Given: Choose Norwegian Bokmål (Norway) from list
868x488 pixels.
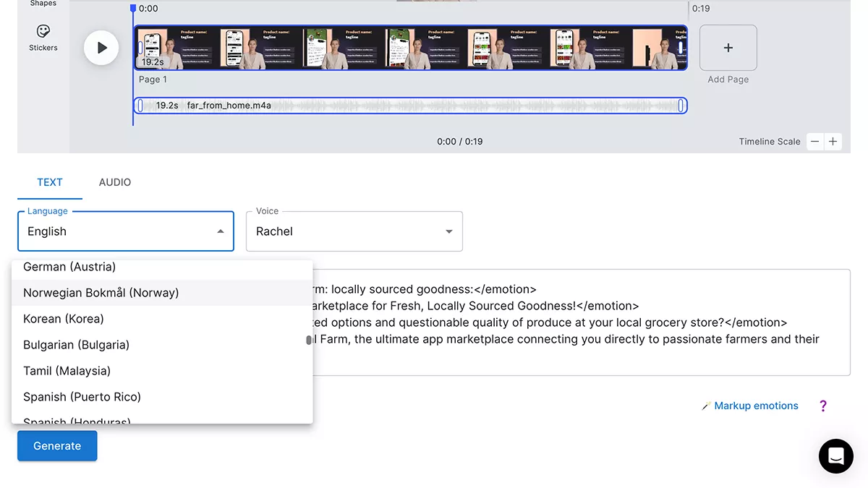Looking at the screenshot, I should click(101, 293).
